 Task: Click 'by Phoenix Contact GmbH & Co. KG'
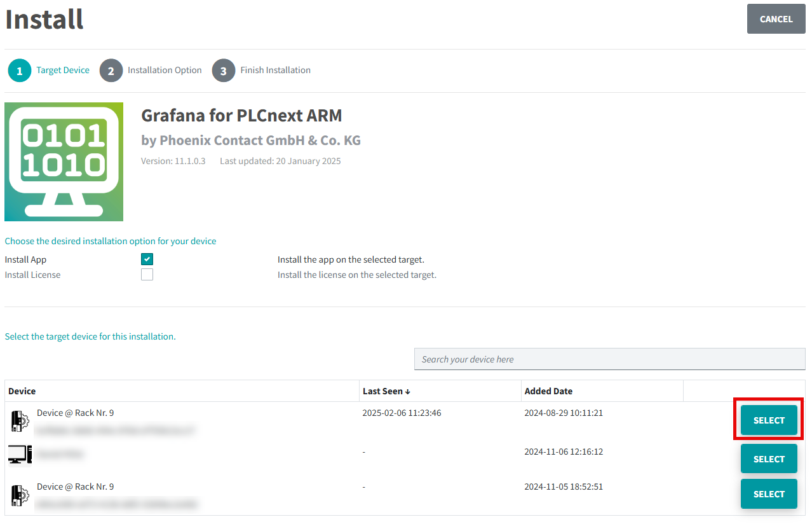click(x=251, y=141)
